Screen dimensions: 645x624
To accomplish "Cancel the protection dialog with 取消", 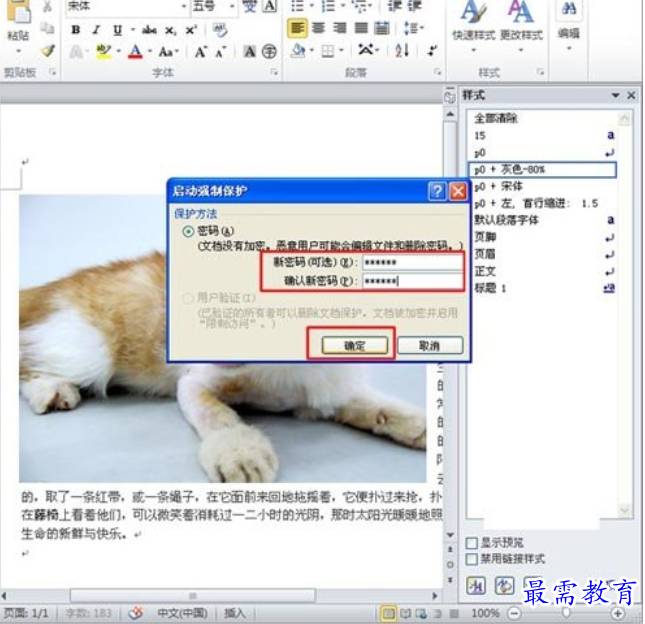I will pyautogui.click(x=430, y=346).
